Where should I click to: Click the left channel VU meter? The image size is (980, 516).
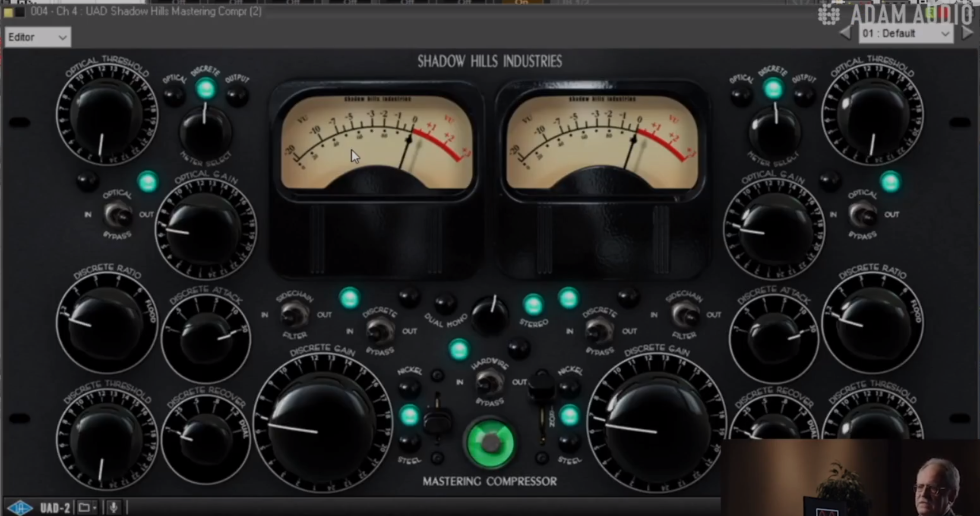click(376, 142)
